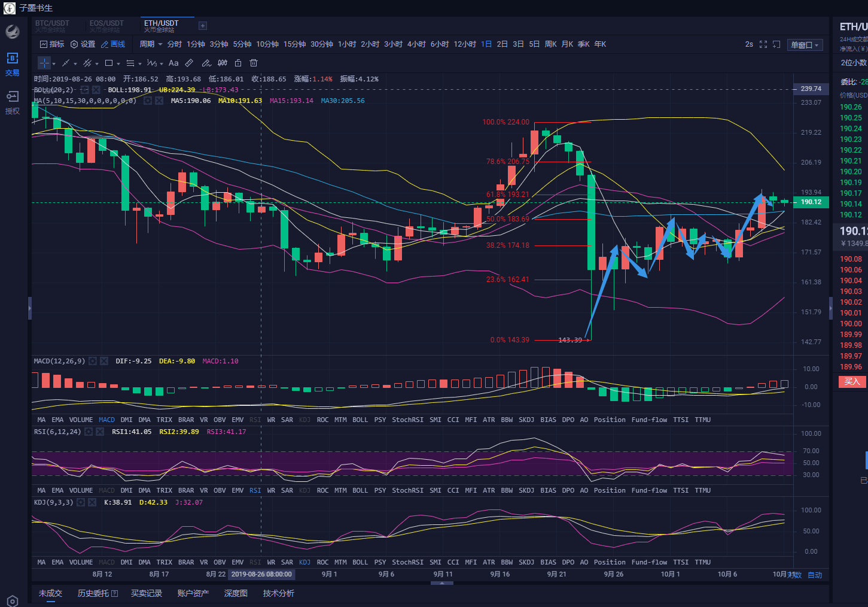Image resolution: width=868 pixels, height=607 pixels.
Task: Click 自动 auto-scale at chart corner
Action: point(815,575)
